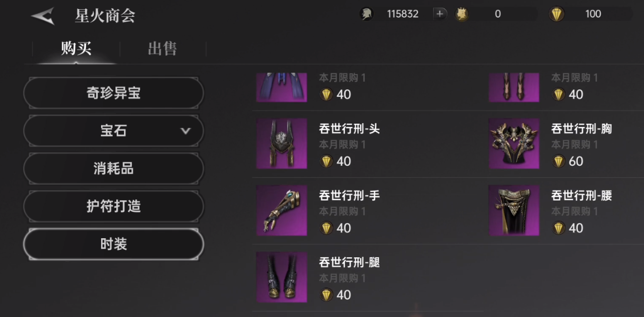
Task: Select the 吞世行刑-胸 chest armor icon
Action: [513, 144]
